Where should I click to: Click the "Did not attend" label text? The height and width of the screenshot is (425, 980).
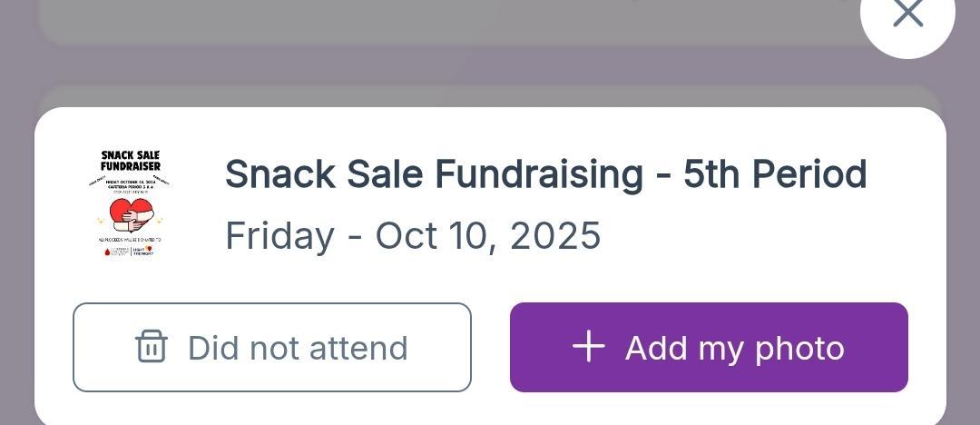pos(298,348)
